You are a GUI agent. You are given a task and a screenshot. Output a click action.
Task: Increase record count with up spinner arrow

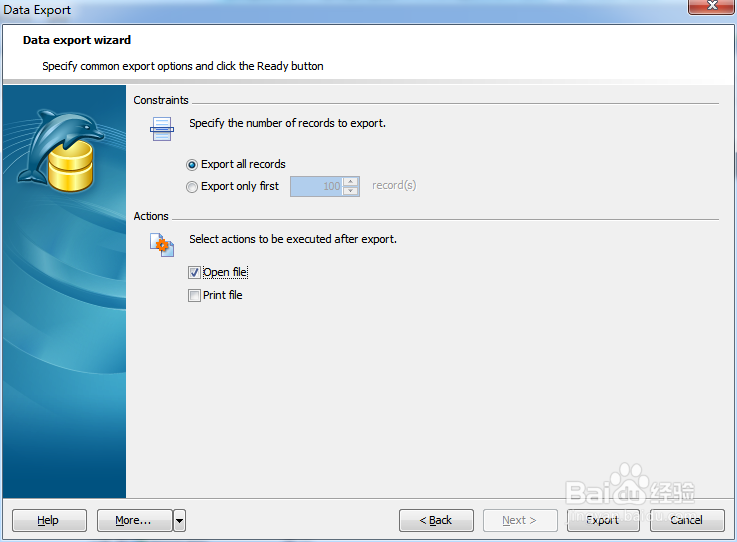pyautogui.click(x=351, y=181)
